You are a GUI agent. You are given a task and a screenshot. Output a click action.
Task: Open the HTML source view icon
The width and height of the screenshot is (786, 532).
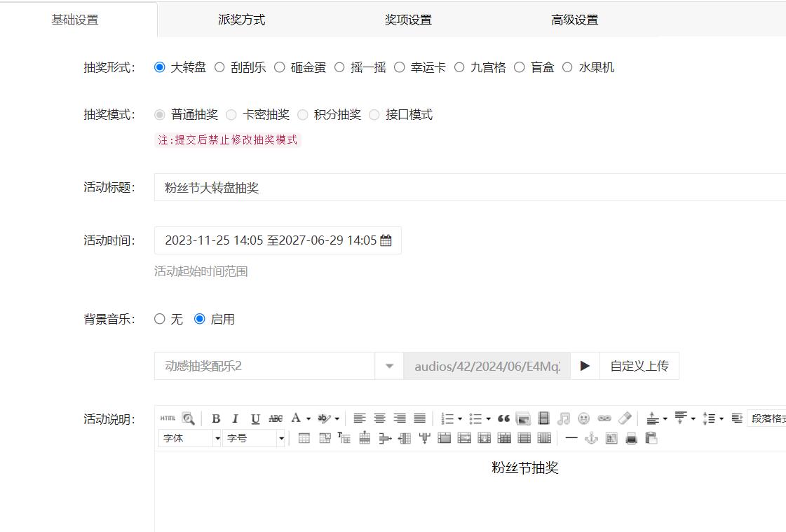(166, 418)
